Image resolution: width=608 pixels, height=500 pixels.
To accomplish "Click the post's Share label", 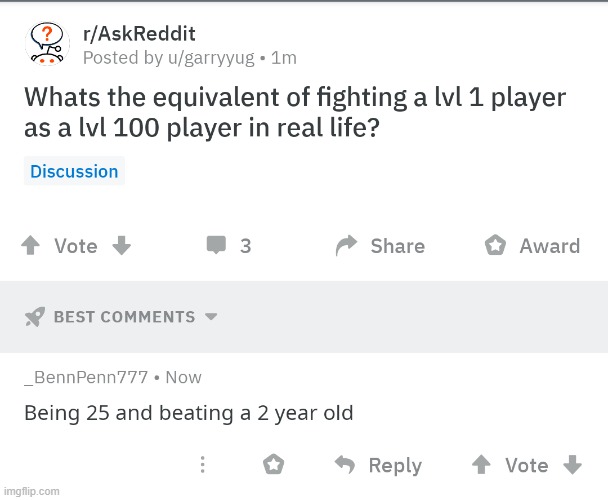I will [397, 246].
